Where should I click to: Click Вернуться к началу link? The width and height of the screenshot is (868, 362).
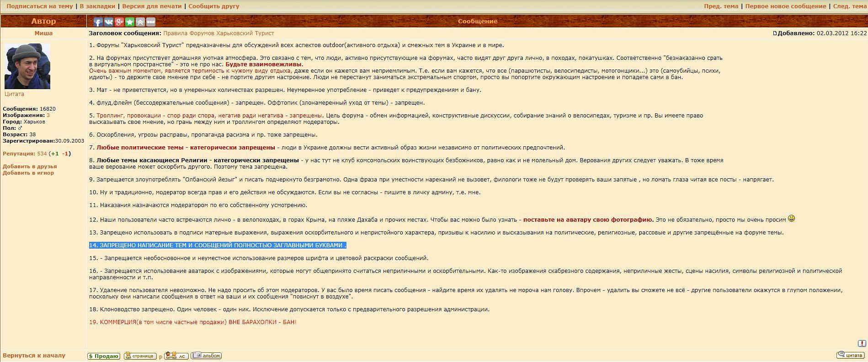(34, 356)
